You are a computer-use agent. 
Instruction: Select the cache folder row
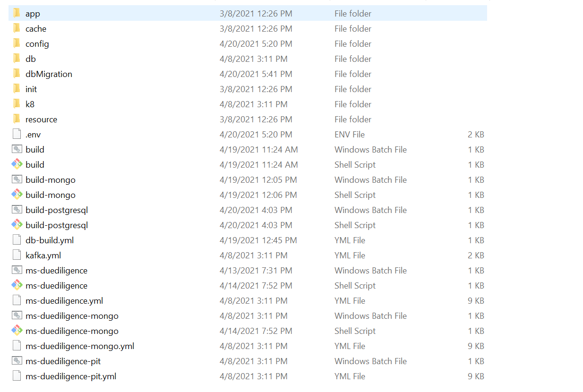click(248, 29)
